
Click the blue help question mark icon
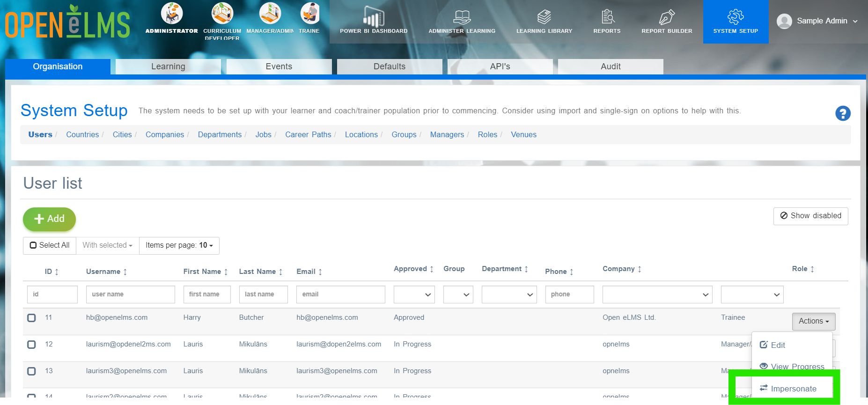843,113
